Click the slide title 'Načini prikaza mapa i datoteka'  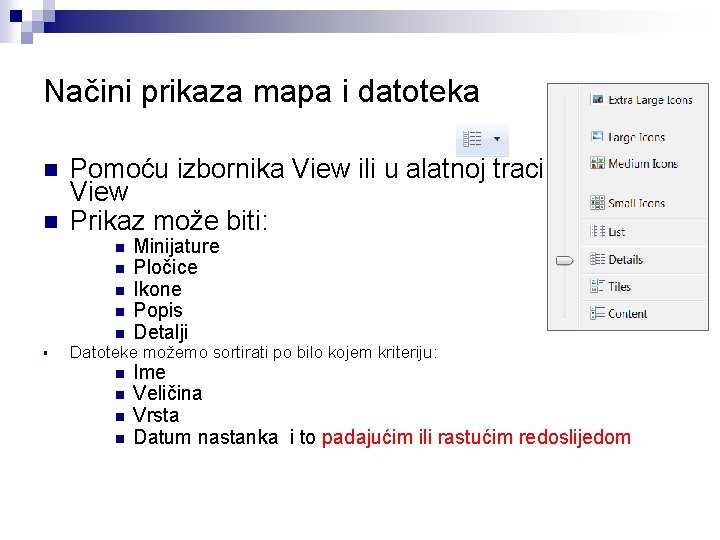pos(262,91)
